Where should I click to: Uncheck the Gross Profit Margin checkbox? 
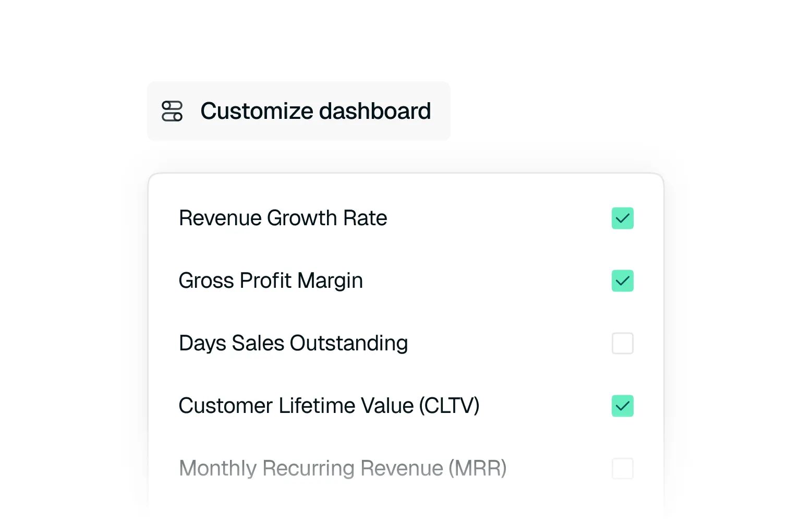622,281
